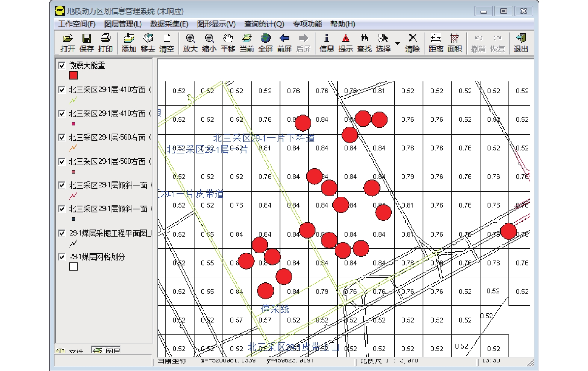Image resolution: width=588 pixels, height=371 pixels.
Task: Toggle the 29-1煤层网格划分 layer checkbox
Action: [x=62, y=257]
